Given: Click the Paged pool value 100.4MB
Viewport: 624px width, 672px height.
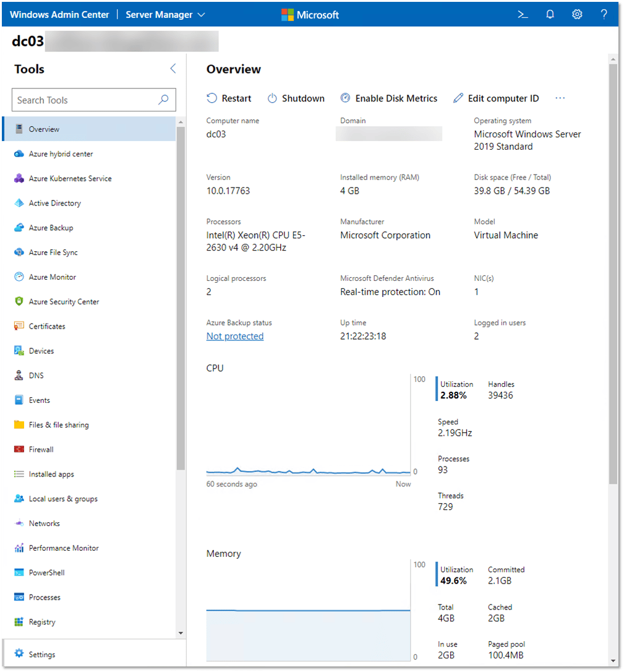Looking at the screenshot, I should click(x=505, y=655).
